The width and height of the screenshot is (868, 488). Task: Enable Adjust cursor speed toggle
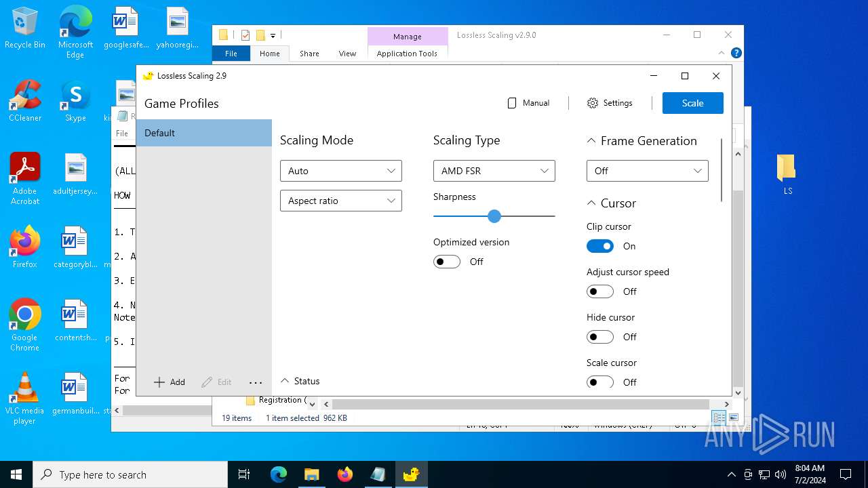point(600,291)
